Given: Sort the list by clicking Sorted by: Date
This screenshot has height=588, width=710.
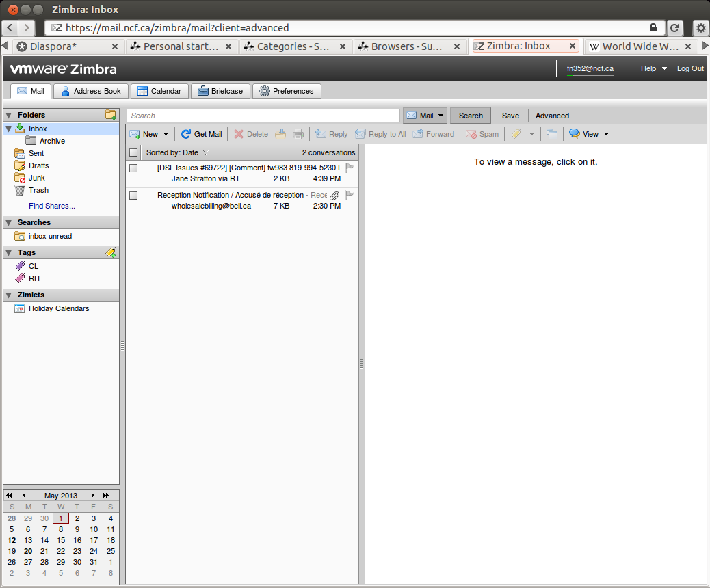Looking at the screenshot, I should [177, 152].
